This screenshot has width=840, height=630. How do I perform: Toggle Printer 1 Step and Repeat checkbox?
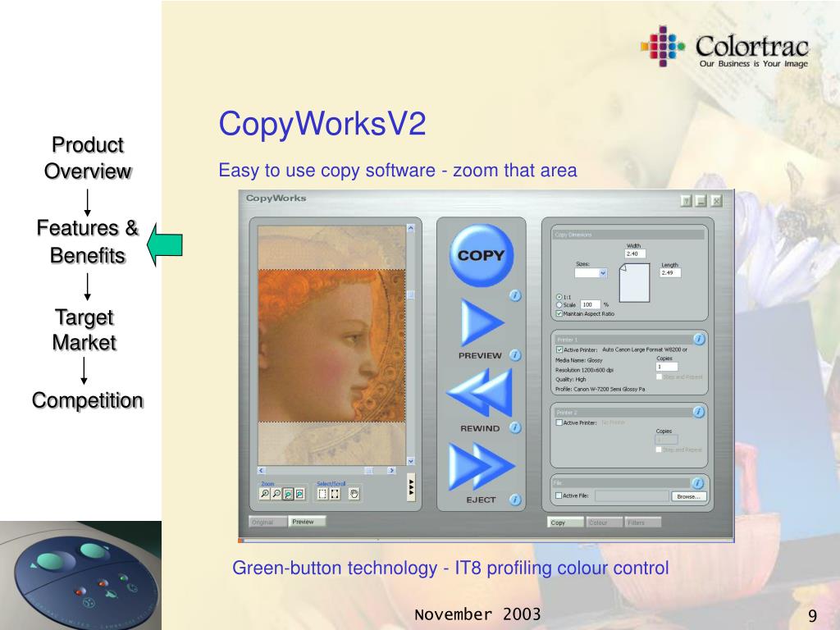click(x=659, y=377)
